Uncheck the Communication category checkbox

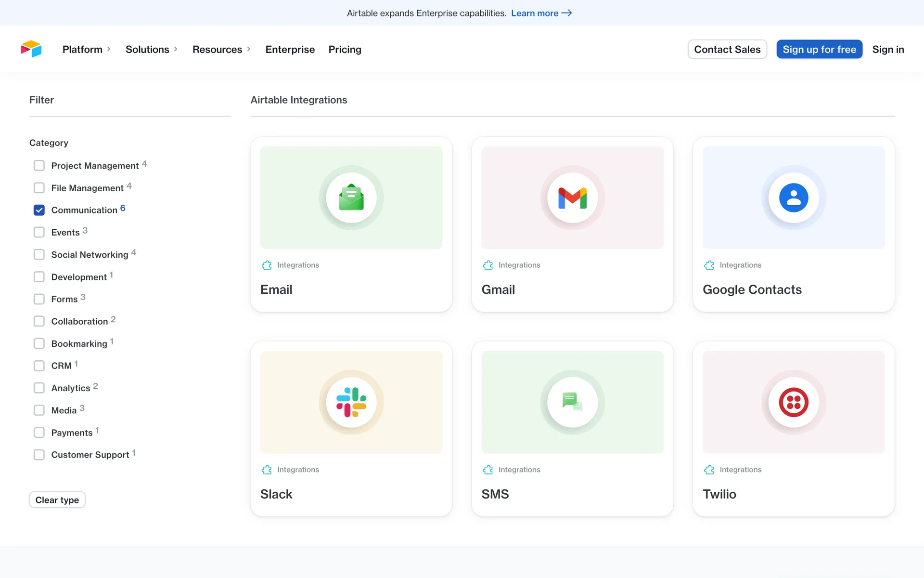click(x=39, y=210)
